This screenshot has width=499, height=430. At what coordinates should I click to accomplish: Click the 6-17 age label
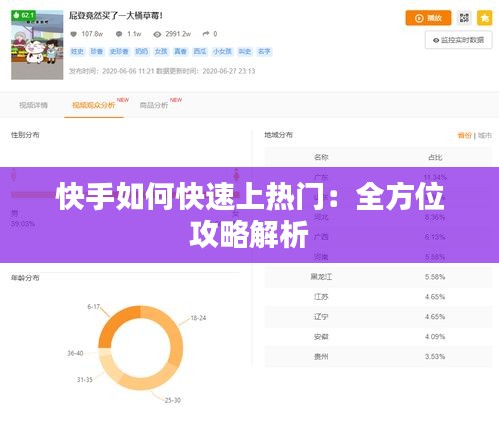(93, 306)
